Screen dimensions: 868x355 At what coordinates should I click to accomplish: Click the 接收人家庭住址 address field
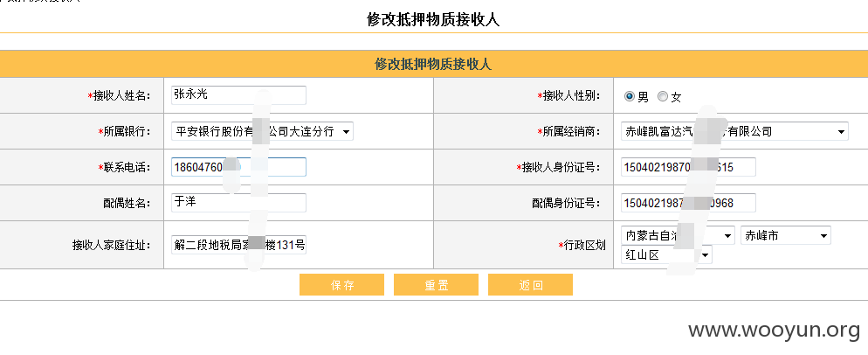click(238, 245)
